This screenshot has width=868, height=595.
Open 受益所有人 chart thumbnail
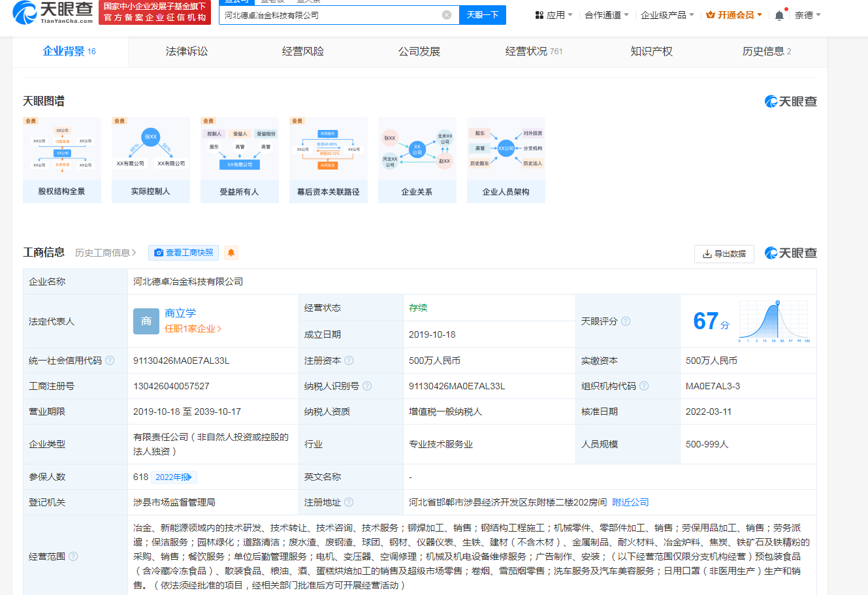[240, 159]
